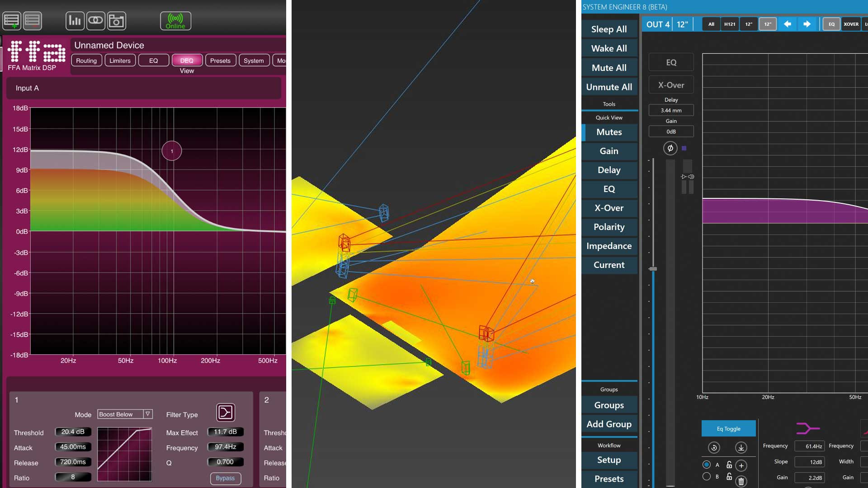The image size is (868, 488).
Task: Open the Presets tab in FFA
Action: (220, 61)
